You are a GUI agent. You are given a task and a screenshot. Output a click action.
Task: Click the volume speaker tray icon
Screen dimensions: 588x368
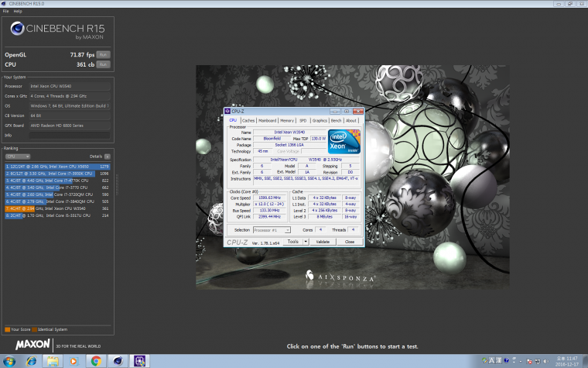click(545, 361)
